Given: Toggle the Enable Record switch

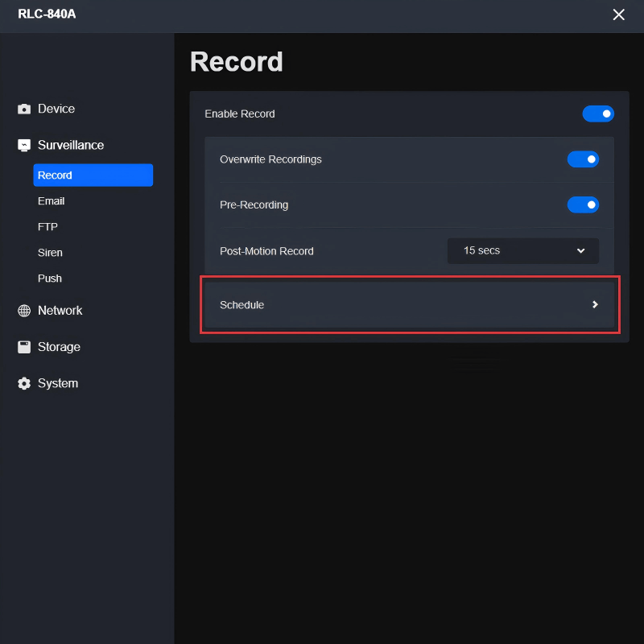Looking at the screenshot, I should (598, 114).
